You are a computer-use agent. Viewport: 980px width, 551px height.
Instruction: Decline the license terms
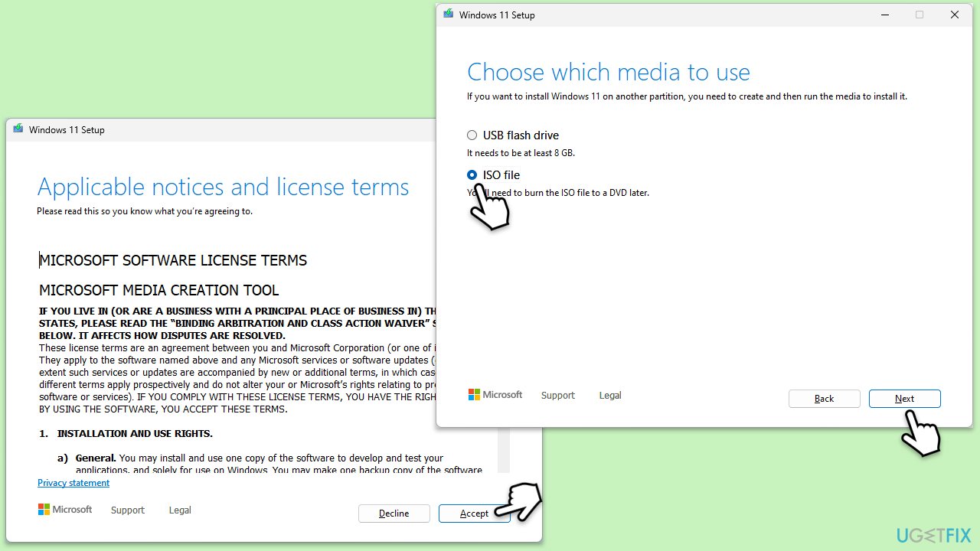pyautogui.click(x=394, y=514)
